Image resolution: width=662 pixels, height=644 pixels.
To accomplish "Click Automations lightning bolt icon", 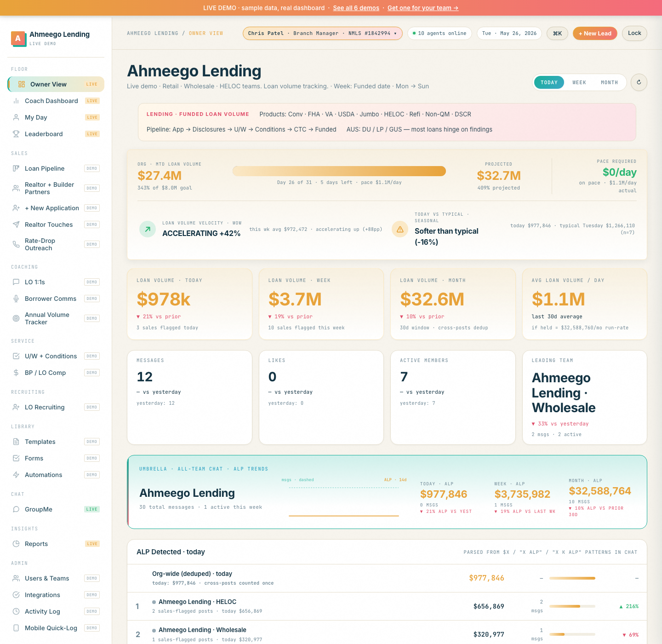I will [x=16, y=475].
